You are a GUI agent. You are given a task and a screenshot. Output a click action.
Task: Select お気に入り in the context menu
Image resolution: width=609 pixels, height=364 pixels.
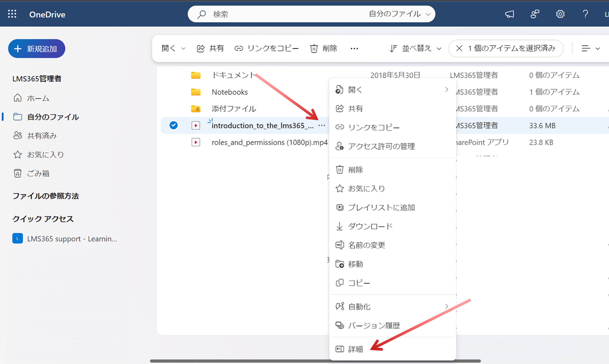point(392,188)
